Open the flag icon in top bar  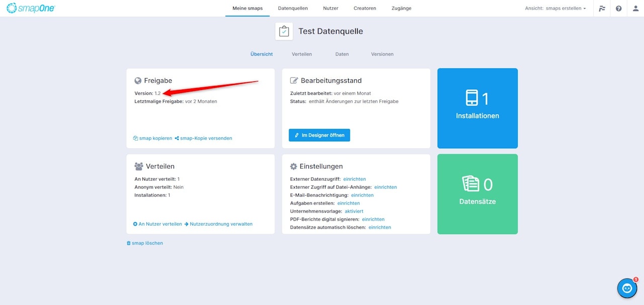coord(602,8)
